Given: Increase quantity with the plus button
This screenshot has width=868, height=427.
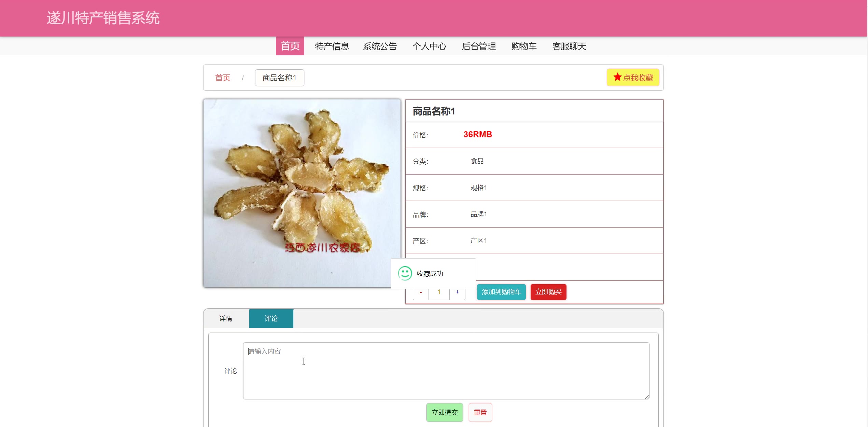Looking at the screenshot, I should tap(457, 294).
